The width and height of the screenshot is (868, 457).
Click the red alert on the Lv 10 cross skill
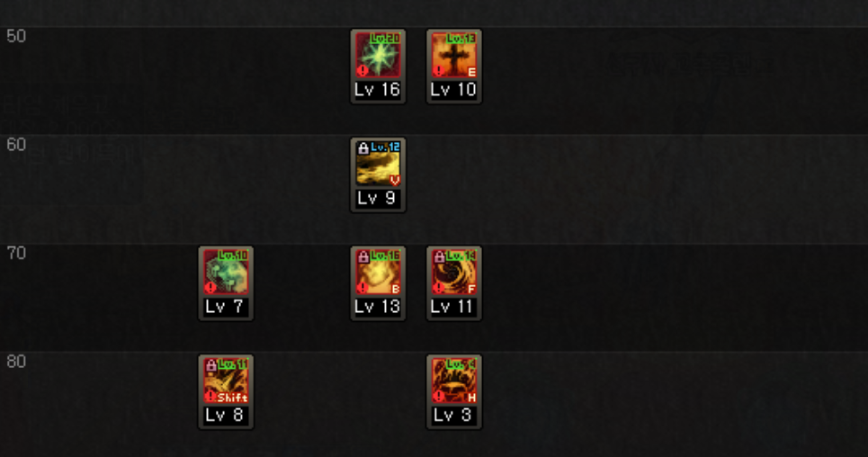438,70
